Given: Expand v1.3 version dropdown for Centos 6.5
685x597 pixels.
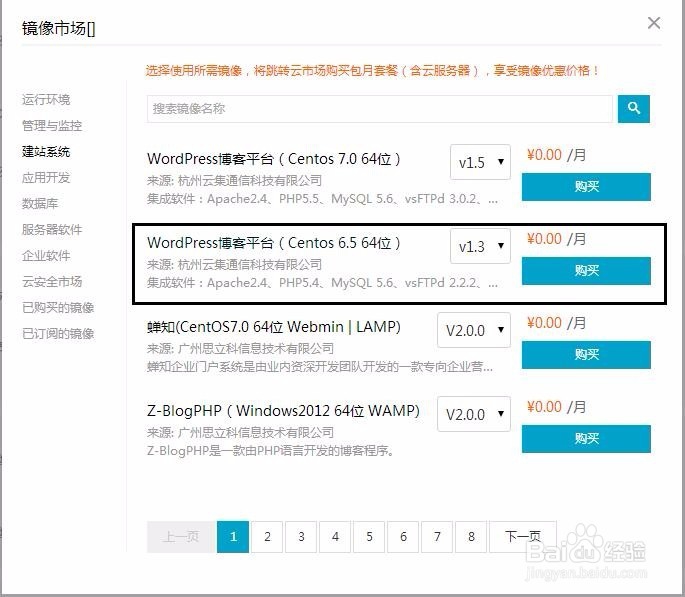Looking at the screenshot, I should pos(480,246).
